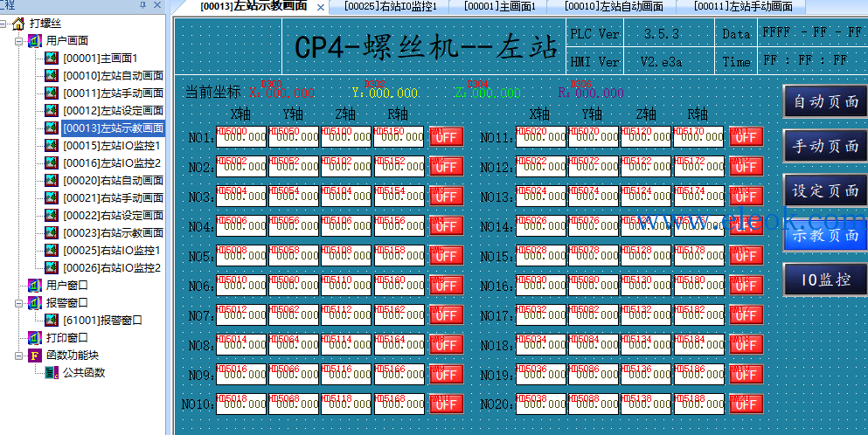Click the screen icon beside [00021]右站手动画面
868x435 pixels.
coord(52,197)
